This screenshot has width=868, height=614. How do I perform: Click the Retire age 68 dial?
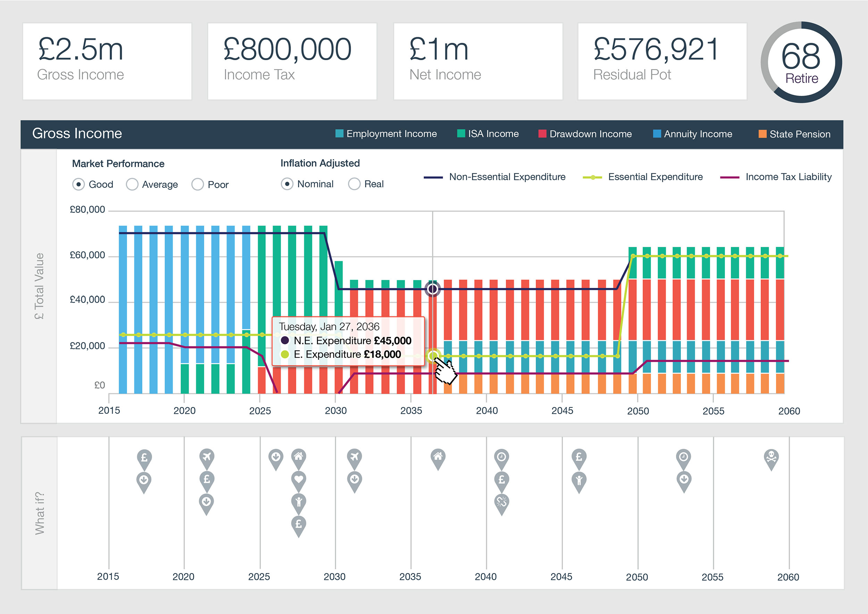801,63
